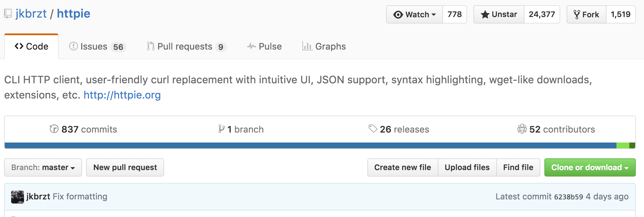Image resolution: width=644 pixels, height=217 pixels.
Task: Click the Pulse activity icon
Action: click(x=251, y=46)
